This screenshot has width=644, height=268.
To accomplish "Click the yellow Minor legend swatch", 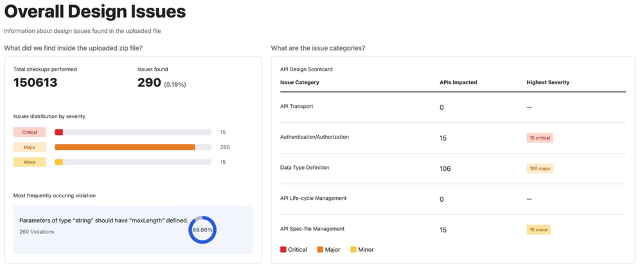I will coord(353,250).
